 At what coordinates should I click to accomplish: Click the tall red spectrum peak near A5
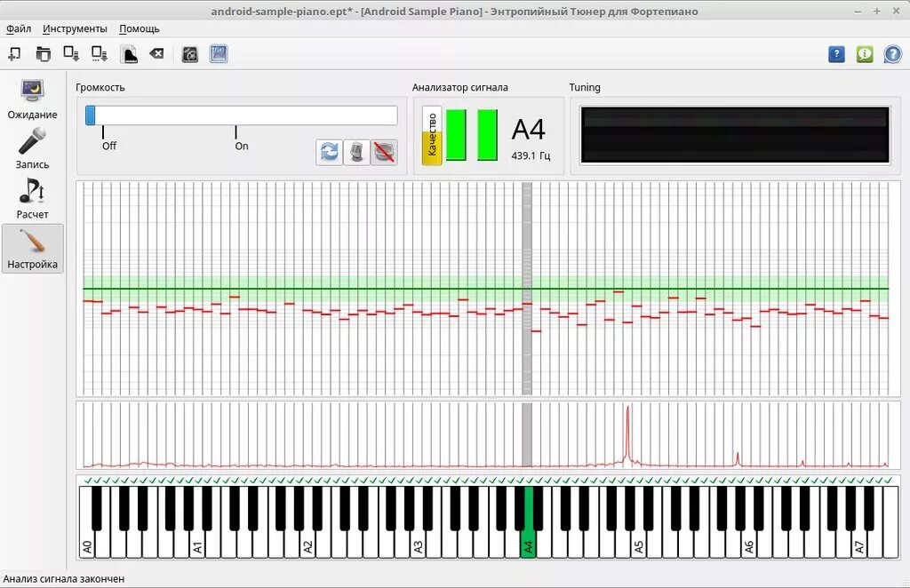pyautogui.click(x=627, y=435)
